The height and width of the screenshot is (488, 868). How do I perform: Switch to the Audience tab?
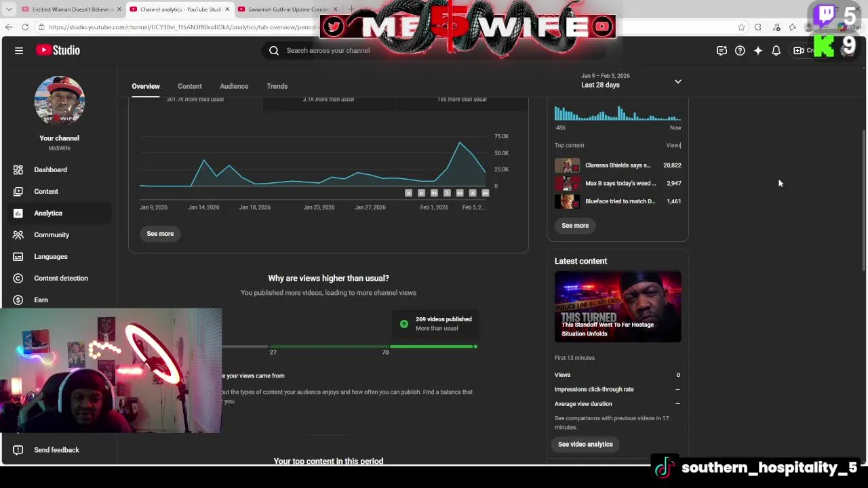coord(234,86)
